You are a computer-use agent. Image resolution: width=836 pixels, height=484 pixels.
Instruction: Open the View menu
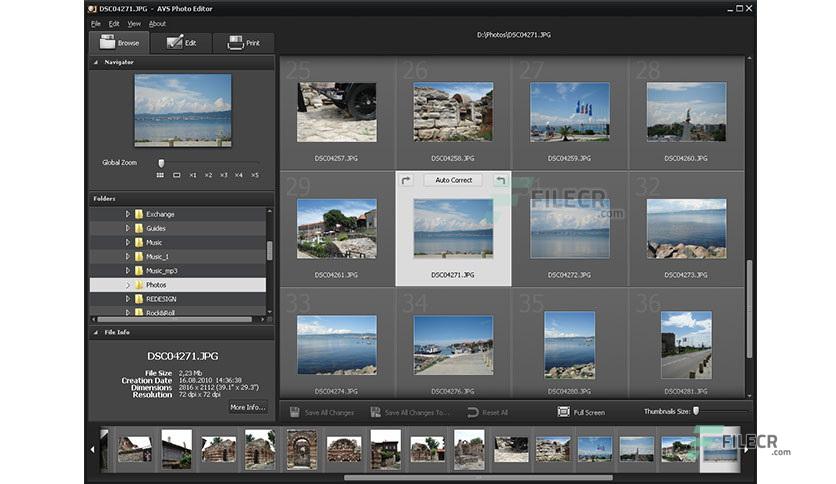pos(134,23)
